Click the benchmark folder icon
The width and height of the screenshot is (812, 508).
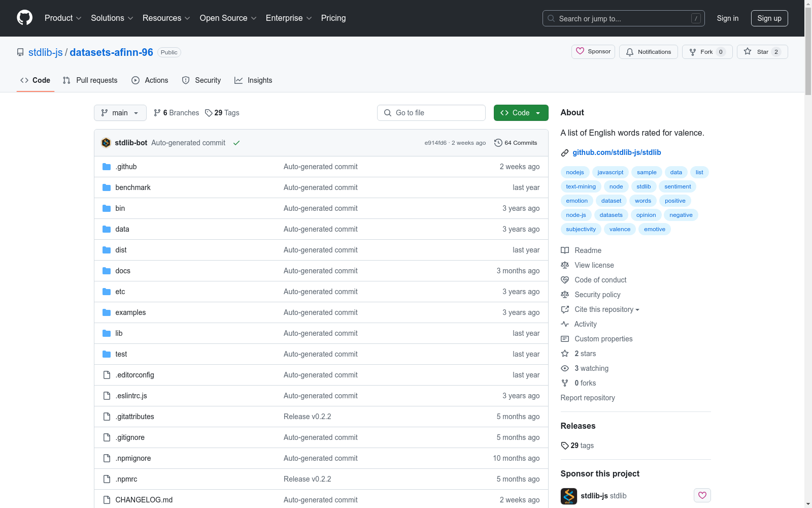tap(107, 187)
